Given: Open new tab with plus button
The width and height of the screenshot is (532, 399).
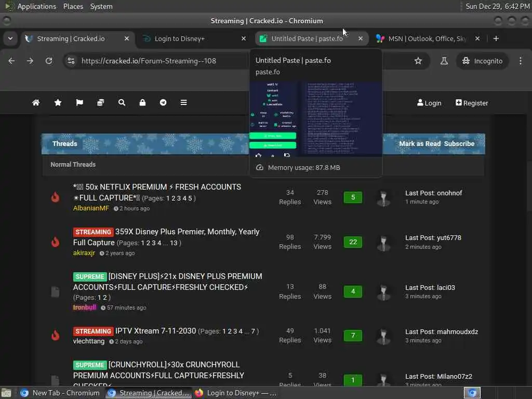Looking at the screenshot, I should coord(496,38).
